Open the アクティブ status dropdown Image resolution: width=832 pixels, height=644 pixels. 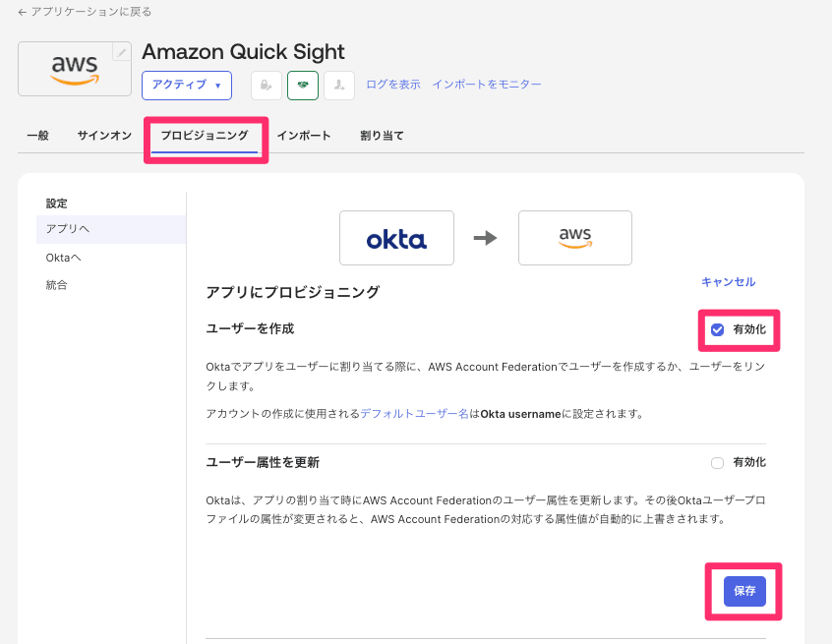187,86
